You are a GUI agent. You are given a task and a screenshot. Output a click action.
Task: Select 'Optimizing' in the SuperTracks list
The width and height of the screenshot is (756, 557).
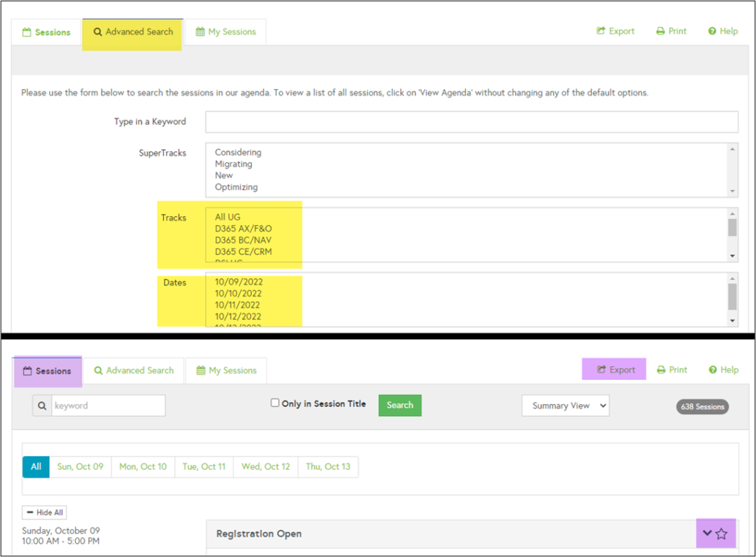pos(236,187)
